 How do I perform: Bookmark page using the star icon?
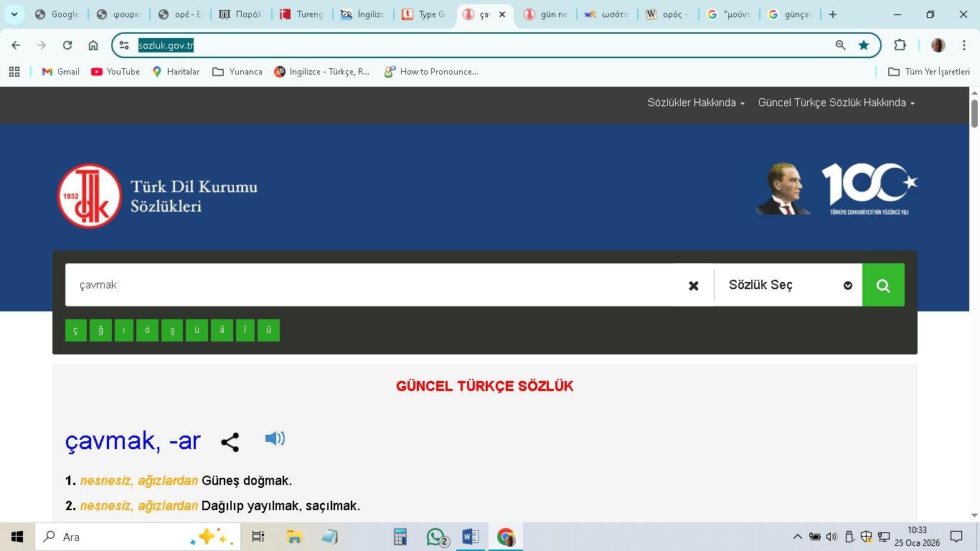click(864, 45)
